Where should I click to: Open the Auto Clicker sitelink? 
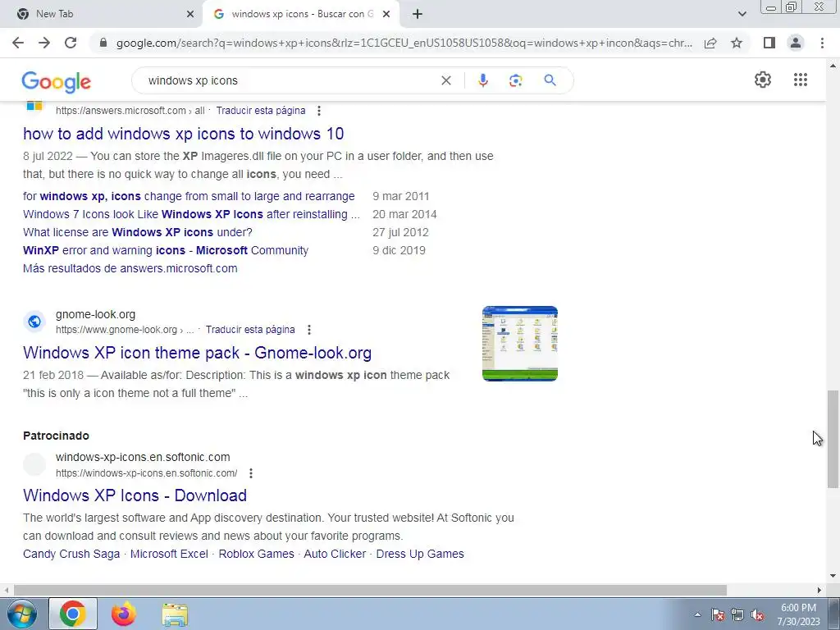click(335, 554)
